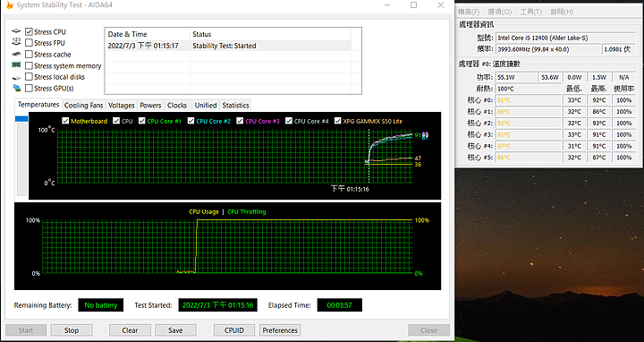Click the 1.0981 voltage field
644x342 pixels.
[619, 49]
